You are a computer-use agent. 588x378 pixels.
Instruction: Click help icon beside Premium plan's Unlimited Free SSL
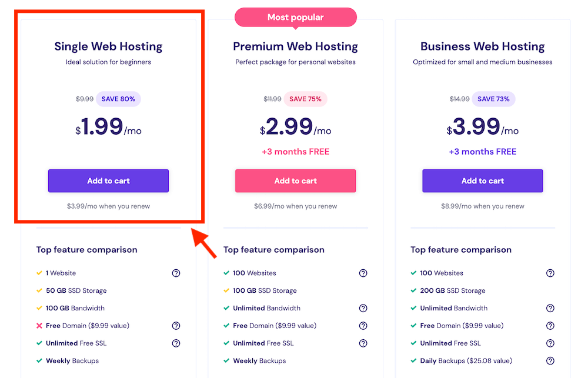click(363, 343)
